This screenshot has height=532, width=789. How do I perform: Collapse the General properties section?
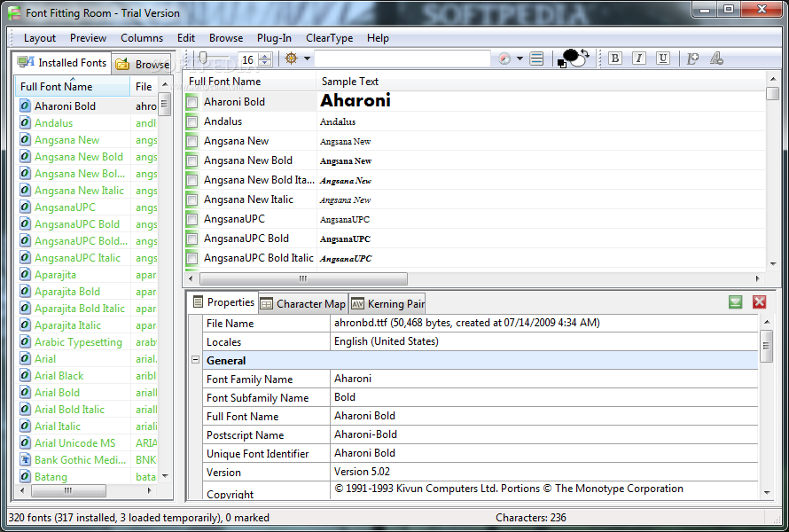point(195,360)
